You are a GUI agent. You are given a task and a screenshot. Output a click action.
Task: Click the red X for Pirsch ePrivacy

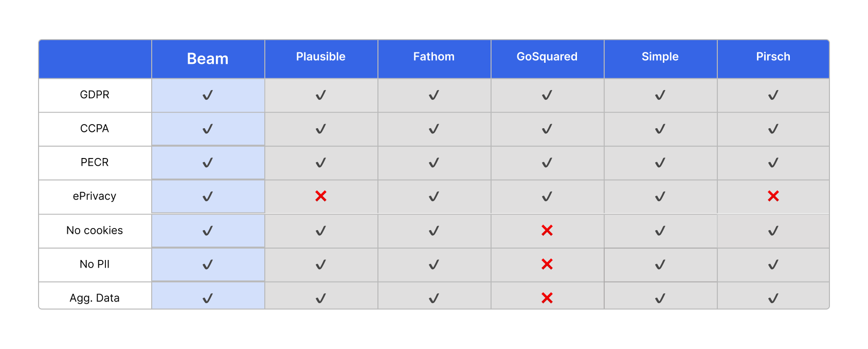773,196
